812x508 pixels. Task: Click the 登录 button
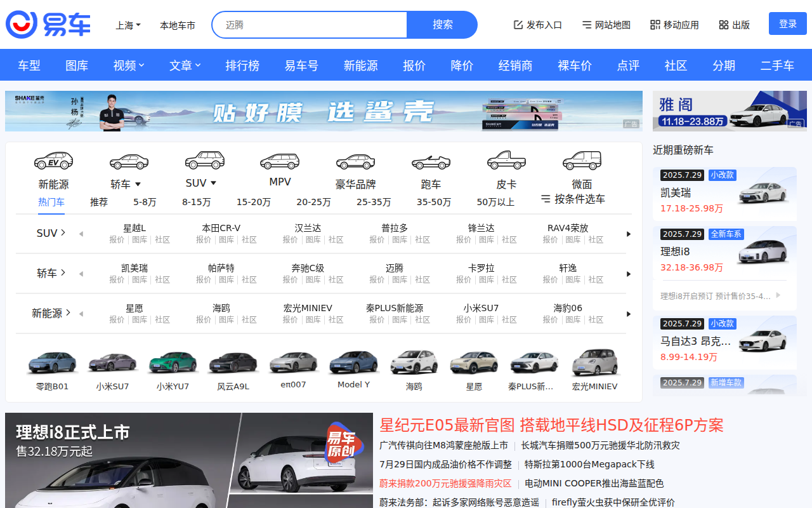tap(788, 23)
